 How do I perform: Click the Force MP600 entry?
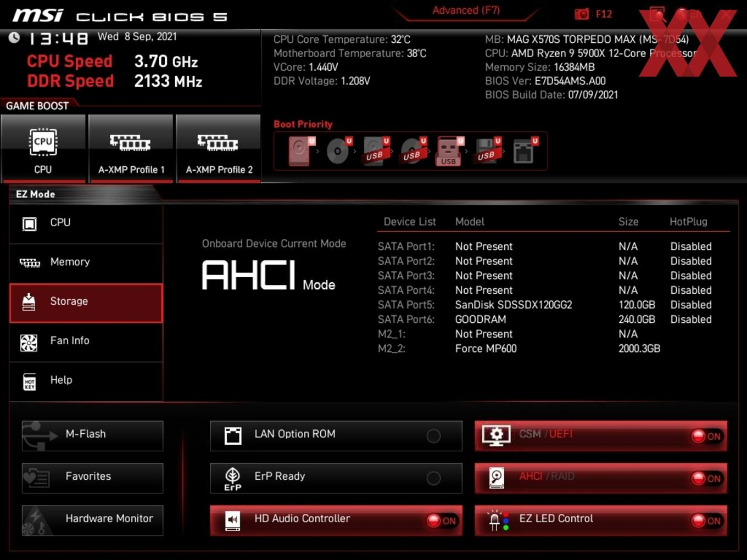tap(486, 349)
